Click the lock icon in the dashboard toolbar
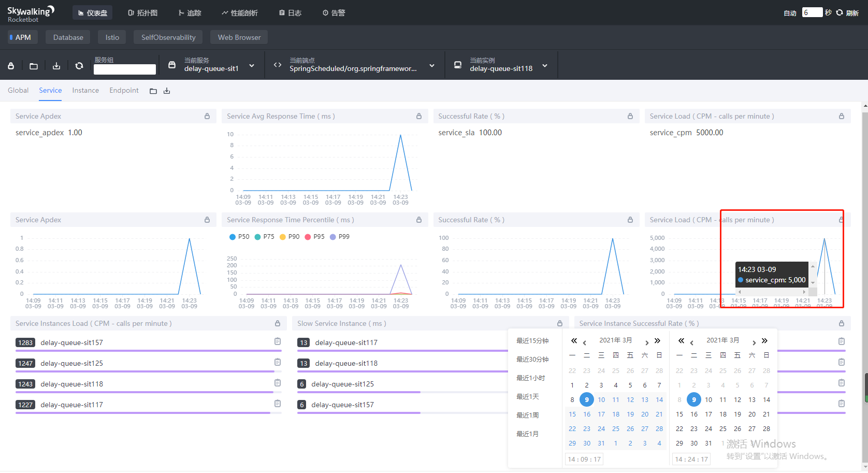Image resolution: width=868 pixels, height=473 pixels. (x=11, y=66)
